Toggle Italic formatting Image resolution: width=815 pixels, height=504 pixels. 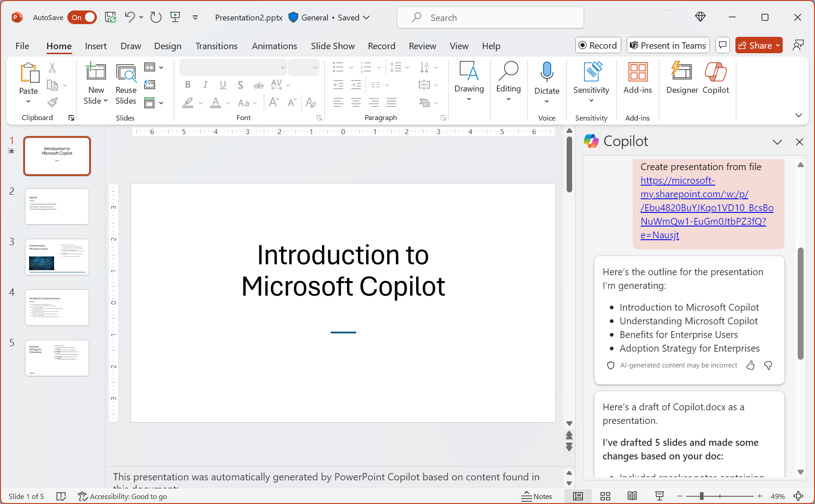[206, 85]
